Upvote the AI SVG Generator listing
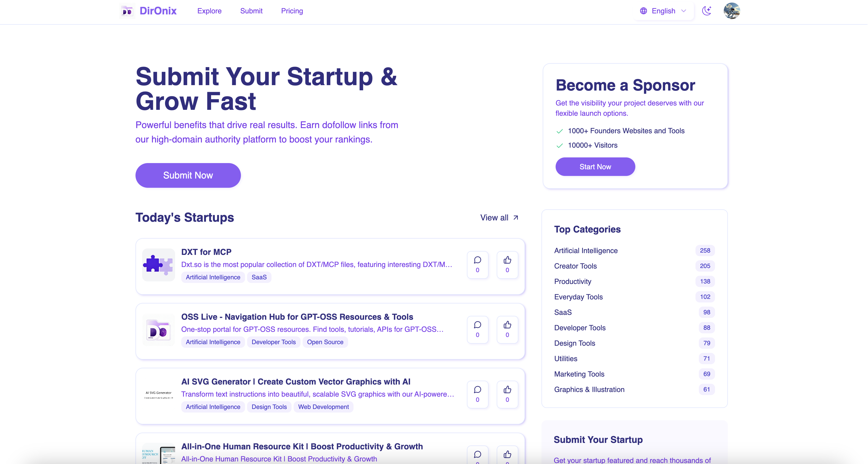The height and width of the screenshot is (464, 868). tap(507, 394)
